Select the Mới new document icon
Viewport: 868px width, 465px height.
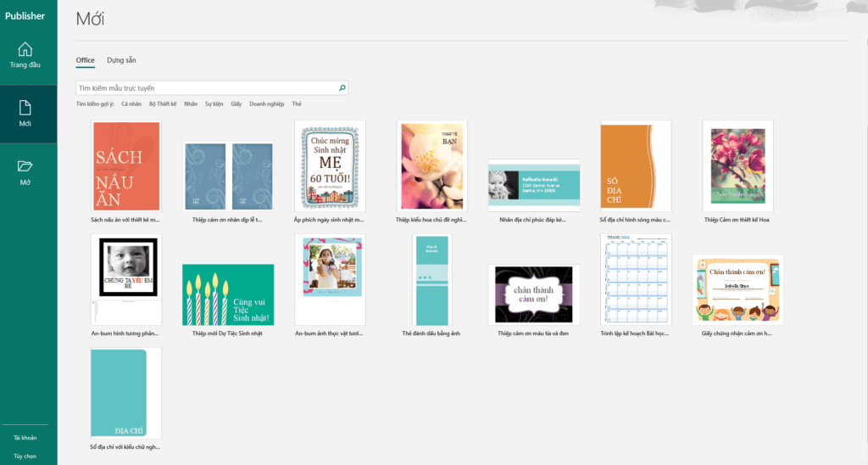[25, 108]
